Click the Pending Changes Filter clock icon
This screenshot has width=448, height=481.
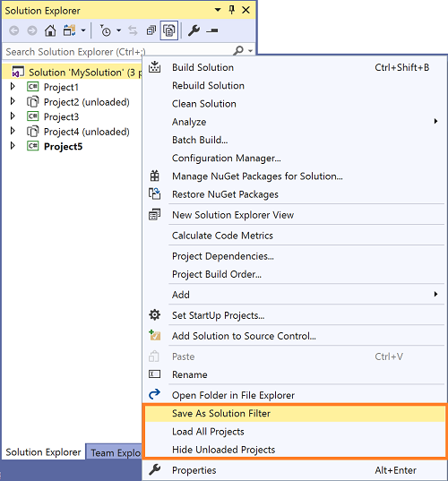106,30
